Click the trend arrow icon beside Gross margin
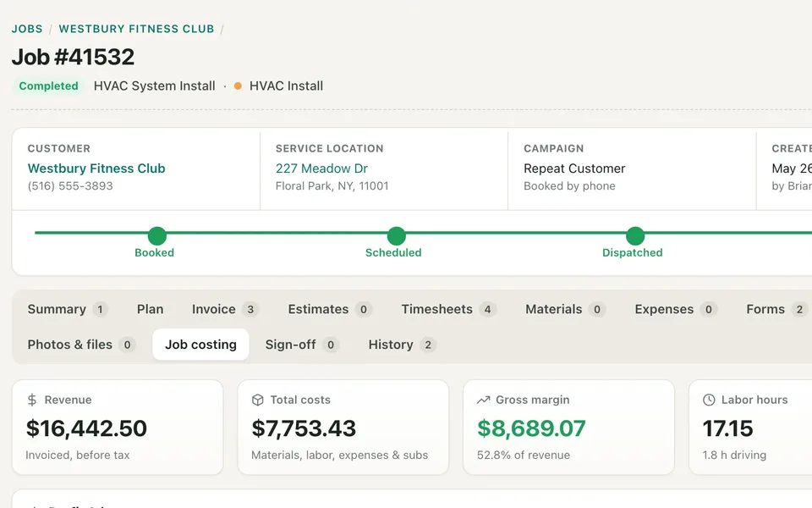The height and width of the screenshot is (508, 812). [483, 400]
